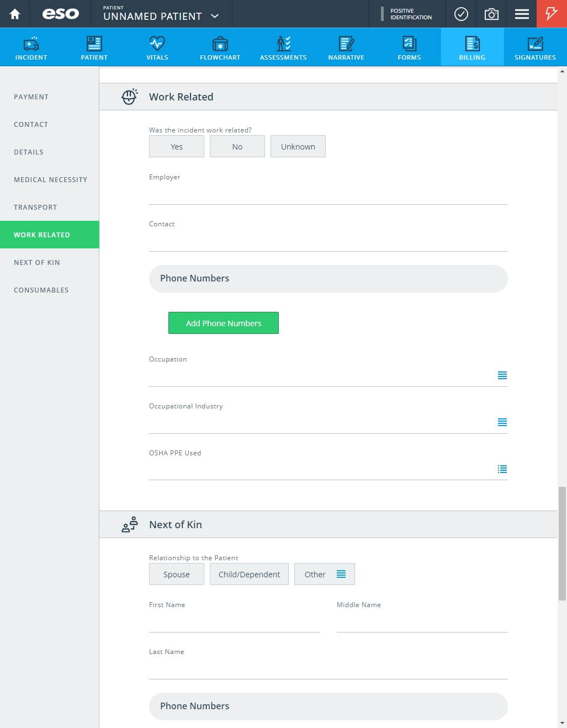Image resolution: width=567 pixels, height=728 pixels.
Task: Open the Flowchart section icon
Action: click(220, 43)
